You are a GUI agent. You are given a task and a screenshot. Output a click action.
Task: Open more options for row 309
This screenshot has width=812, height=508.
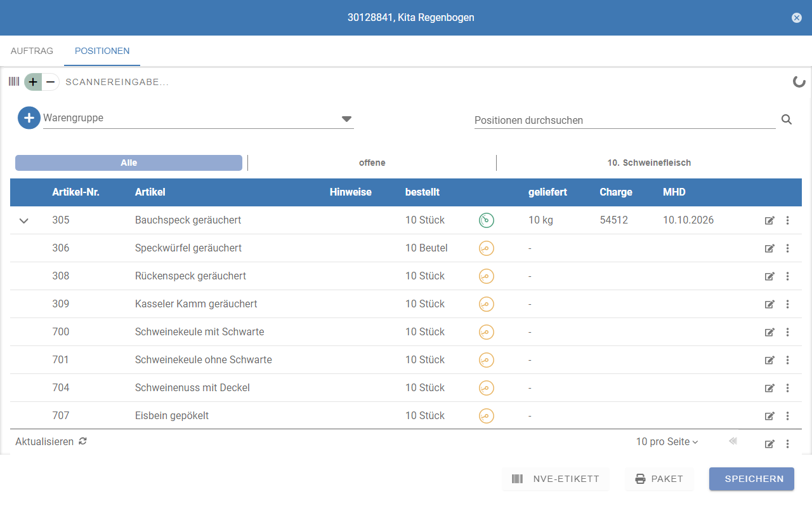pyautogui.click(x=787, y=304)
